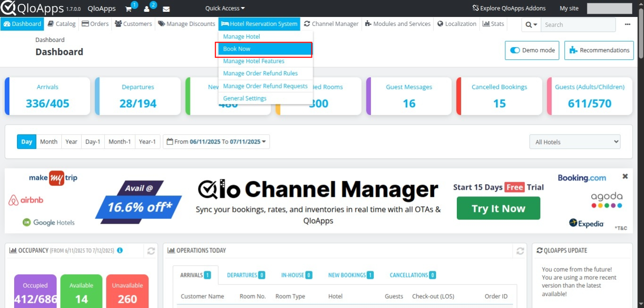Image resolution: width=644 pixels, height=308 pixels.
Task: Choose Book Now from the dropdown
Action: tap(264, 49)
